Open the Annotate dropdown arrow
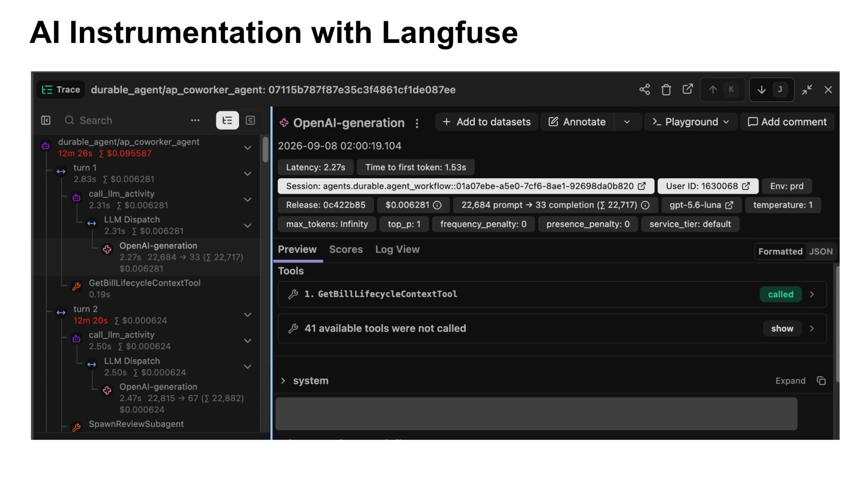 627,122
